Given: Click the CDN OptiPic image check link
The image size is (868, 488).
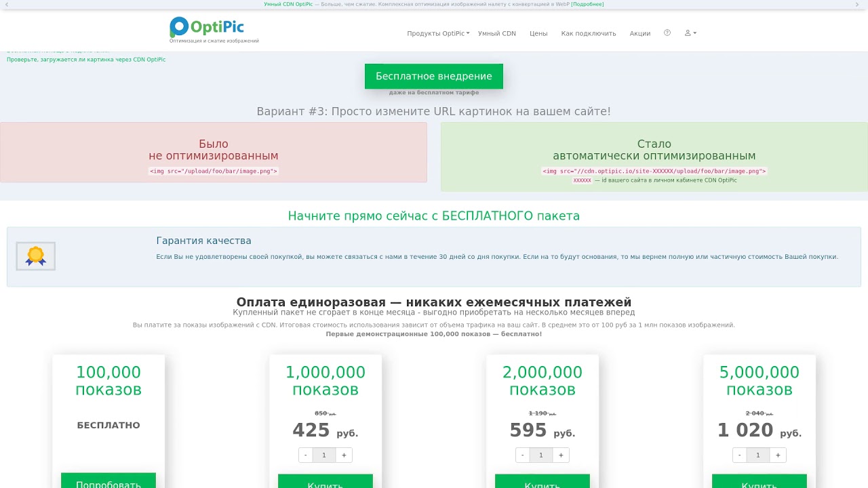Looking at the screenshot, I should (x=86, y=60).
